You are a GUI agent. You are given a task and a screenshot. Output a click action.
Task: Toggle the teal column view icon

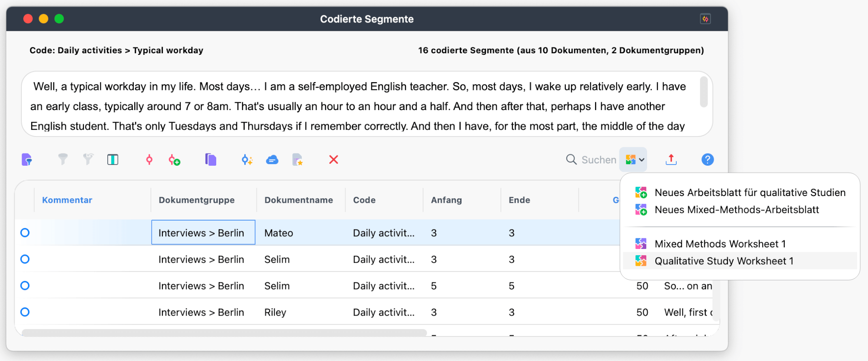pos(112,160)
